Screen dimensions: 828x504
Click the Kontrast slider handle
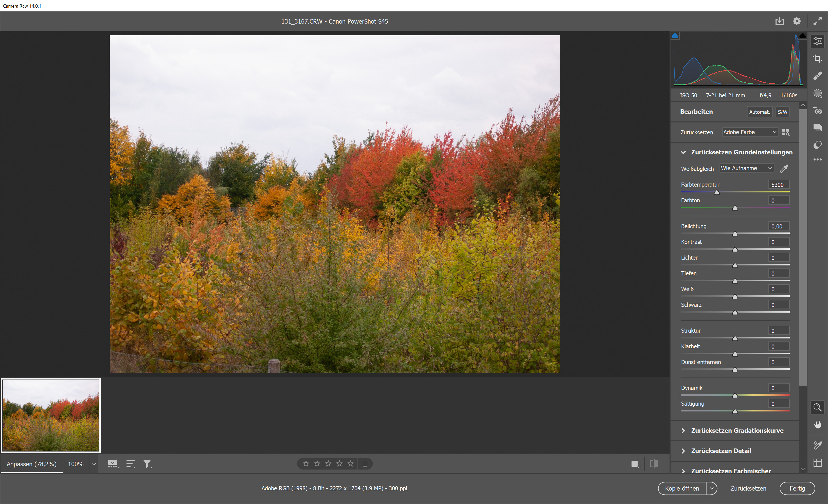(735, 250)
